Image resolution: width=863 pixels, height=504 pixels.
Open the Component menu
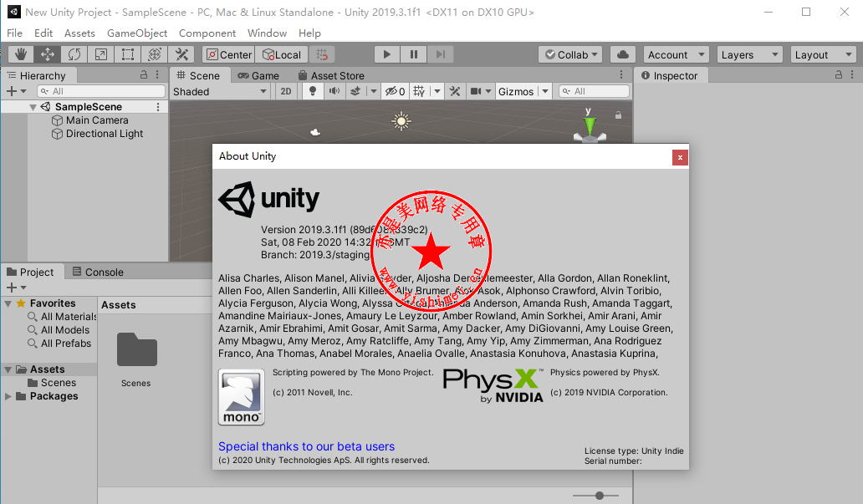[x=207, y=33]
